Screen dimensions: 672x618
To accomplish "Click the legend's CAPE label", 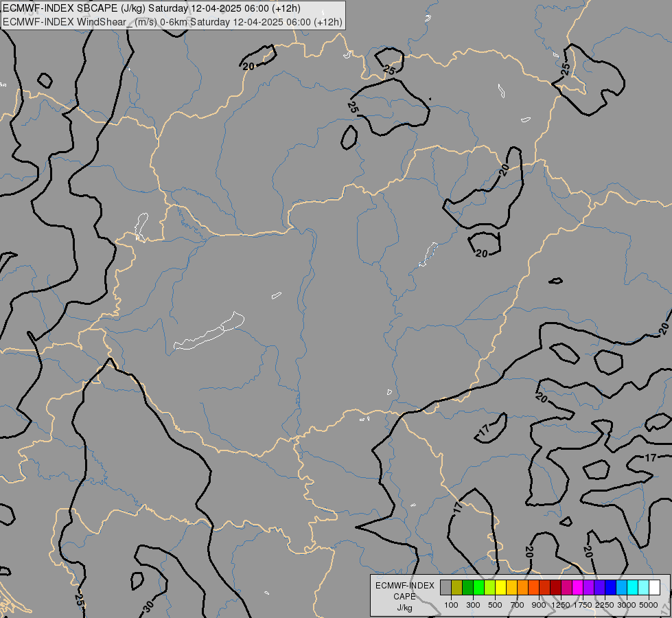I will point(404,597).
